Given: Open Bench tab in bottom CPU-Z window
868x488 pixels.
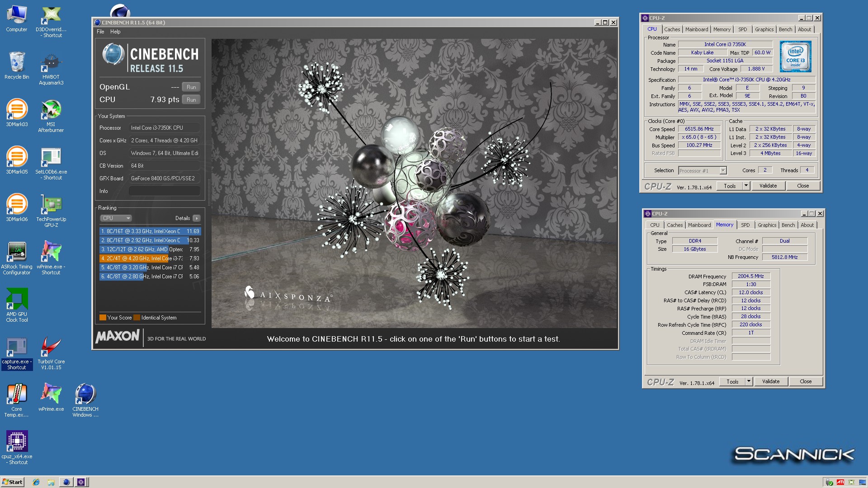Looking at the screenshot, I should pyautogui.click(x=788, y=225).
